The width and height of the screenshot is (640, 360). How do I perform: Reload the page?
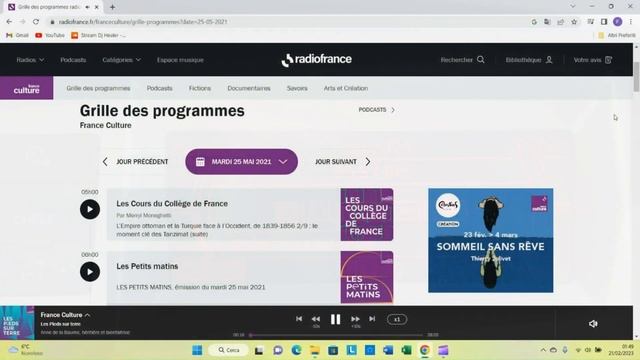pyautogui.click(x=36, y=22)
